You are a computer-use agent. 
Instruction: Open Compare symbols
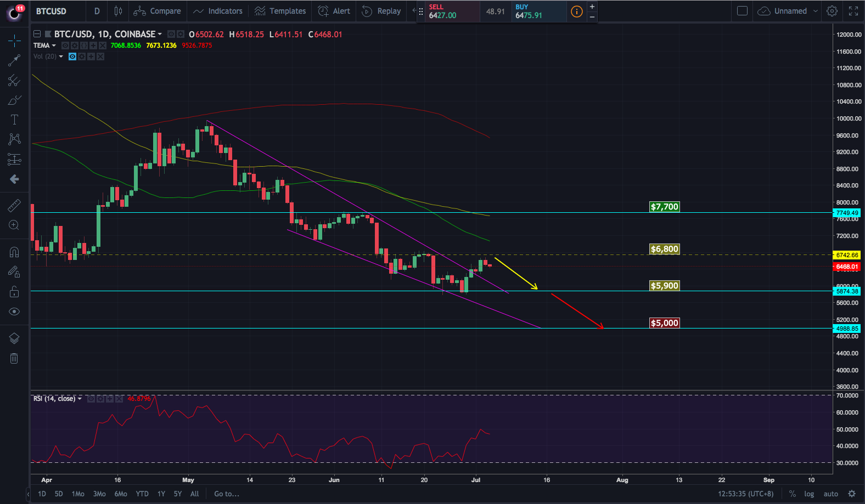pos(157,11)
